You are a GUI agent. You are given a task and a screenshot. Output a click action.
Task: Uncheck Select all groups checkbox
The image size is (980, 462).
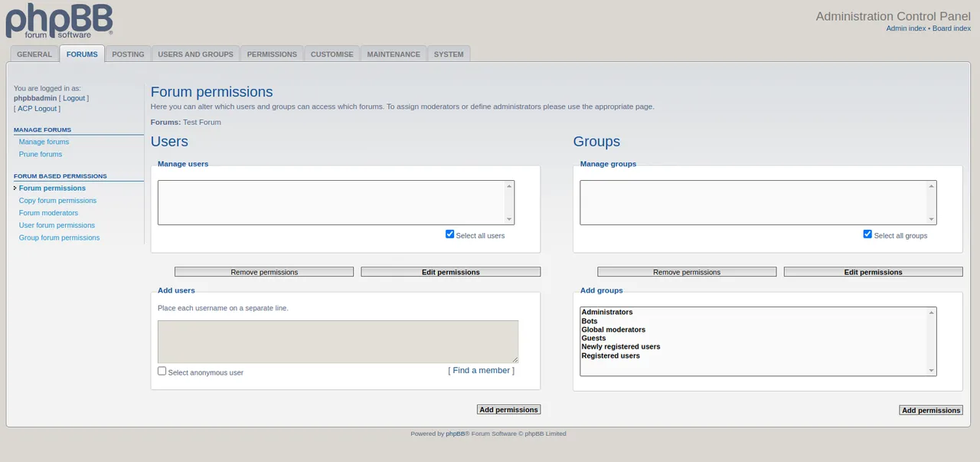(x=867, y=234)
